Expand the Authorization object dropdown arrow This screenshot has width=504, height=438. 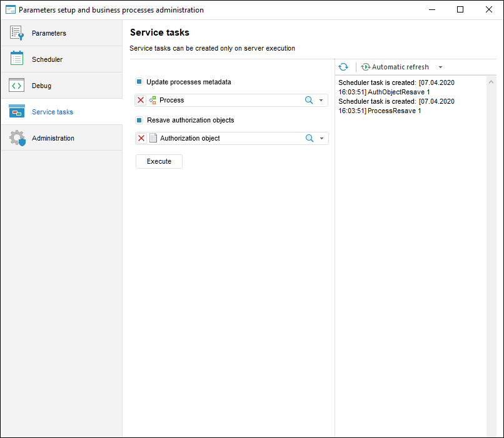click(321, 138)
